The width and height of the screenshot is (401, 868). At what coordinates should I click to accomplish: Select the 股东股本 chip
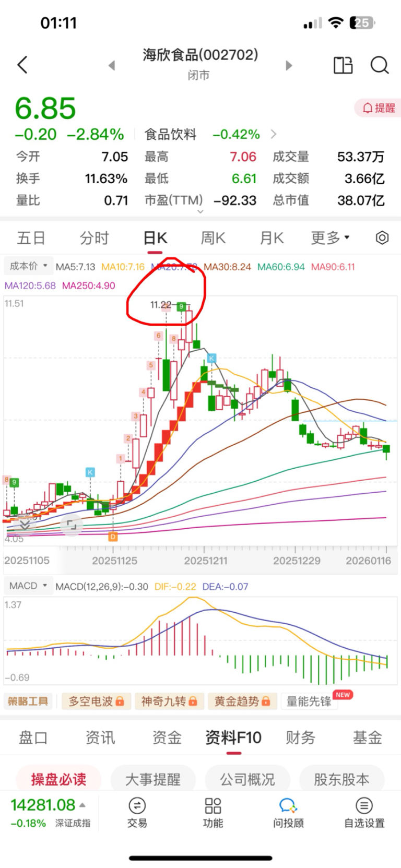[x=341, y=779]
